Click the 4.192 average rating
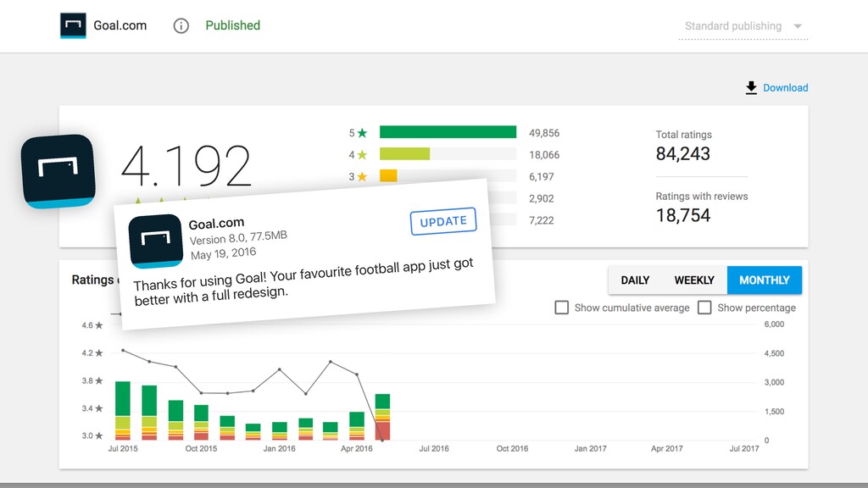This screenshot has width=868, height=488. point(186,166)
